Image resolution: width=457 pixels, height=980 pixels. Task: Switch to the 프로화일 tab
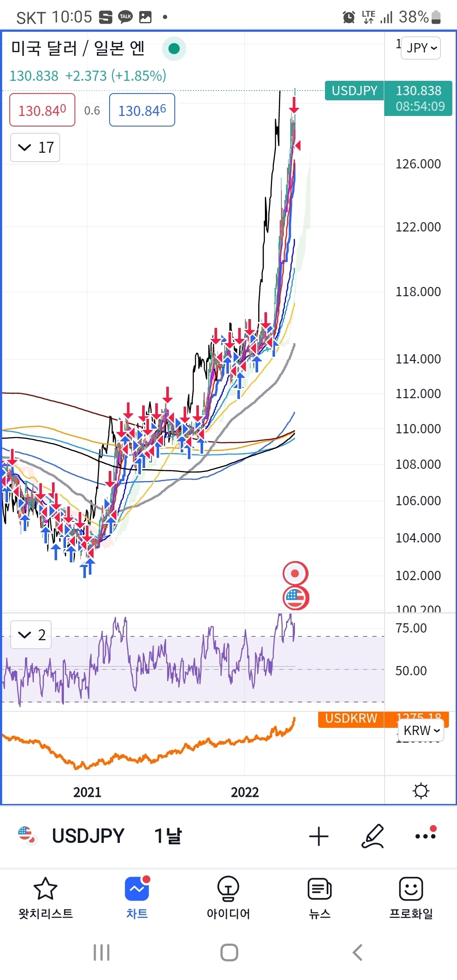(x=411, y=898)
